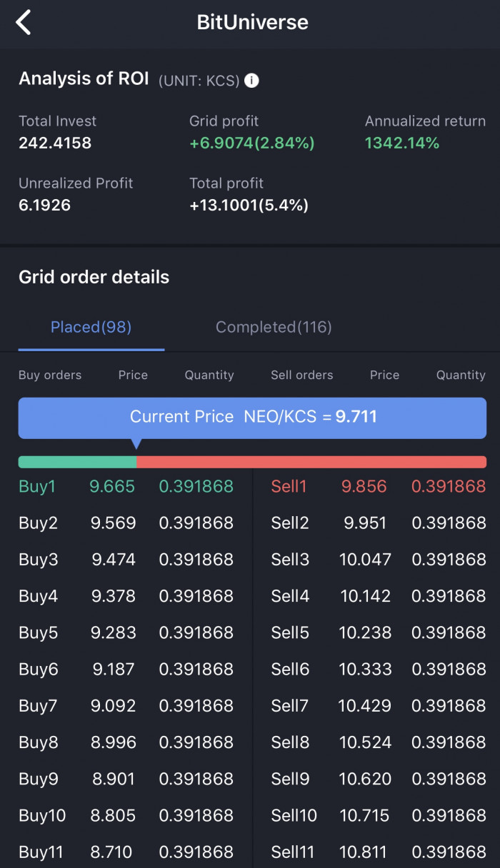Viewport: 500px width, 868px height.
Task: Select the Buy1 order row
Action: [126, 486]
